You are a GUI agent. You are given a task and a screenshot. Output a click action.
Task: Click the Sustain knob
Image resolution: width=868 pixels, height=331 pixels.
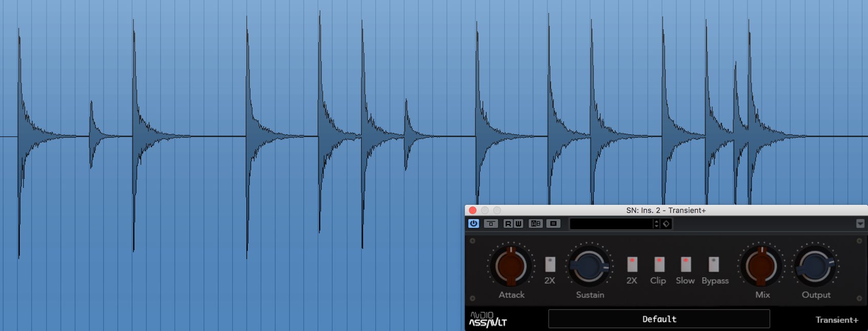coord(589,266)
